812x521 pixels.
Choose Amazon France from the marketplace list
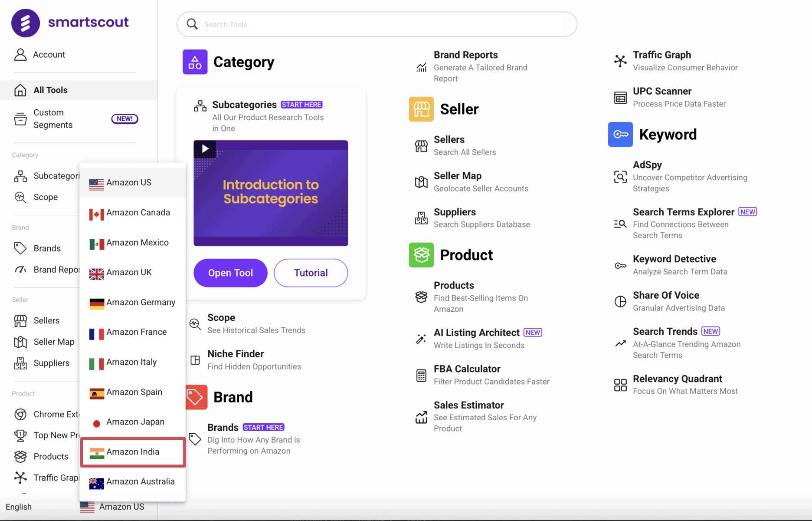pyautogui.click(x=133, y=332)
